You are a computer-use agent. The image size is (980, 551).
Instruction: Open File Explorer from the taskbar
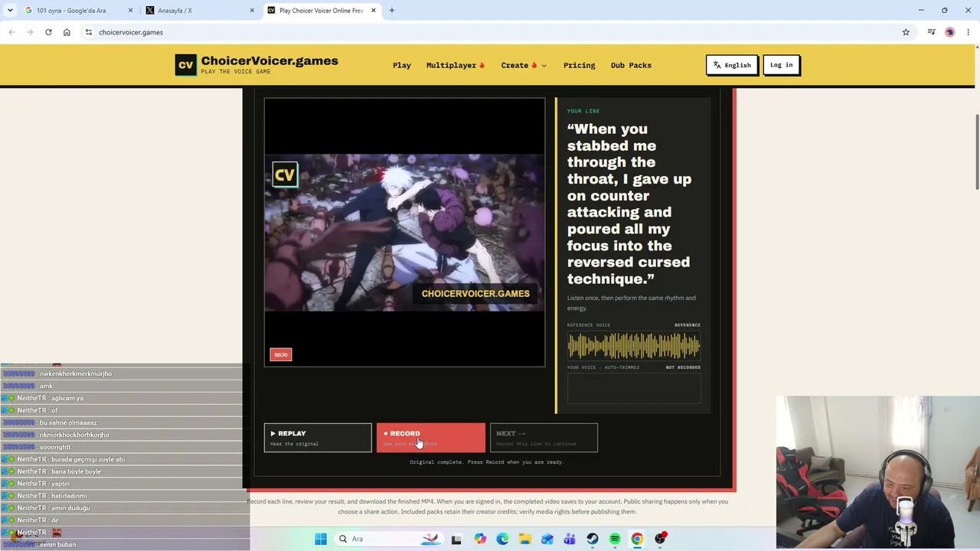tap(525, 539)
